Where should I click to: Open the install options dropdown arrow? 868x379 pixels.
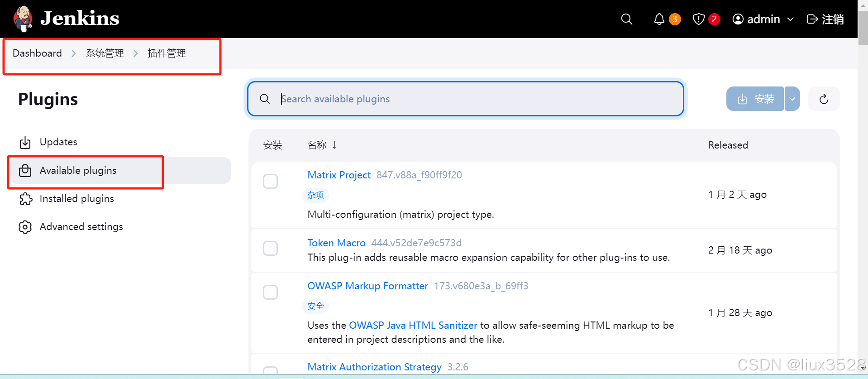(792, 99)
